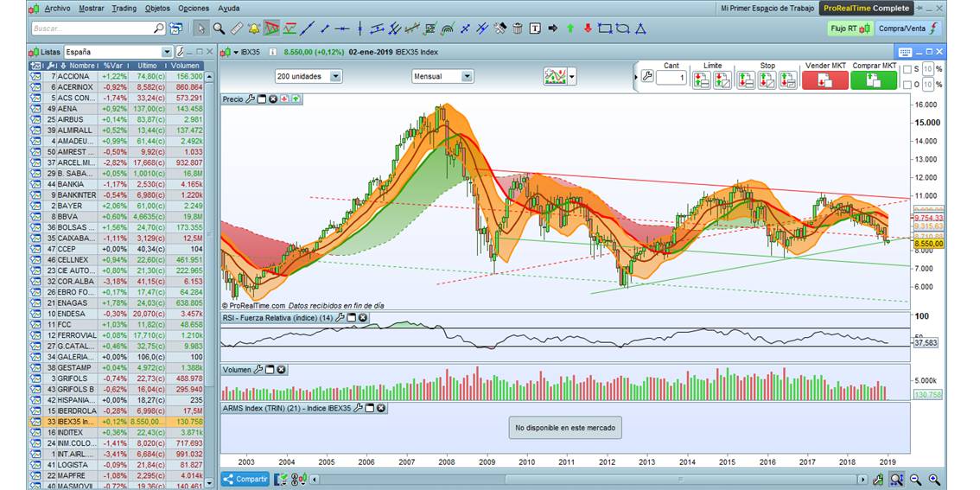Insert a green up arrow marker
The height and width of the screenshot is (490, 980).
[x=570, y=29]
